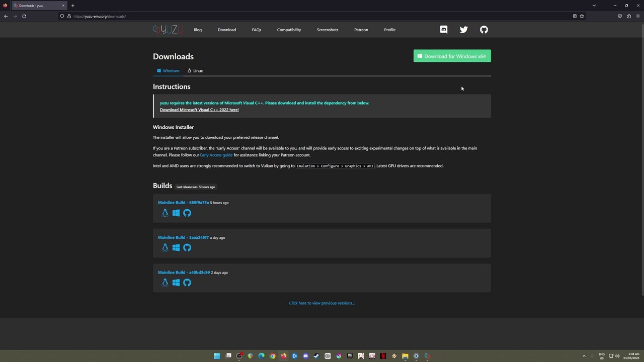Image resolution: width=644 pixels, height=362 pixels.
Task: Open File Explorer from the taskbar
Action: 405,356
